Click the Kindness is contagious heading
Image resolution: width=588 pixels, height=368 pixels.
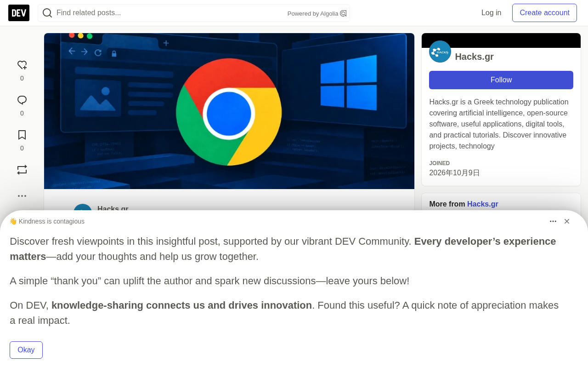tap(47, 221)
